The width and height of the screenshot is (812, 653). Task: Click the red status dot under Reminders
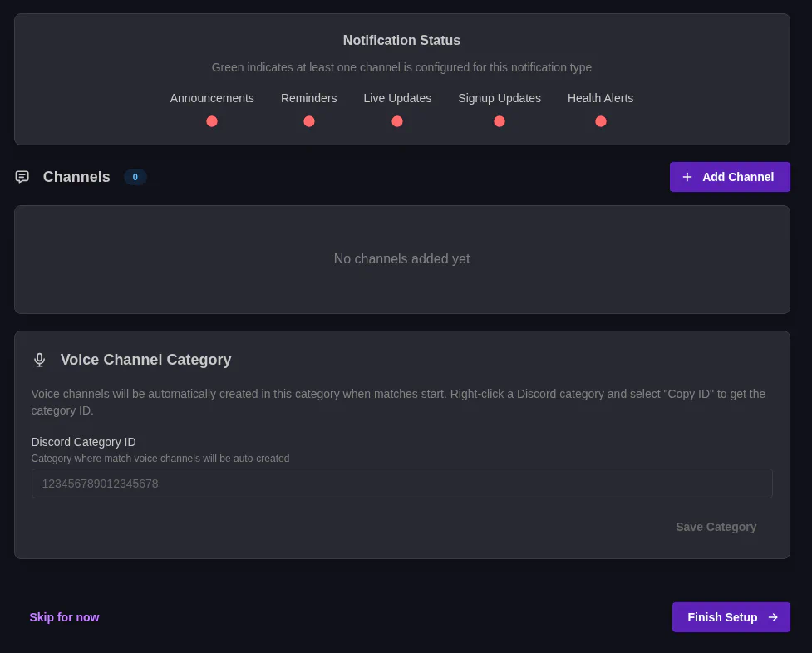click(x=308, y=121)
